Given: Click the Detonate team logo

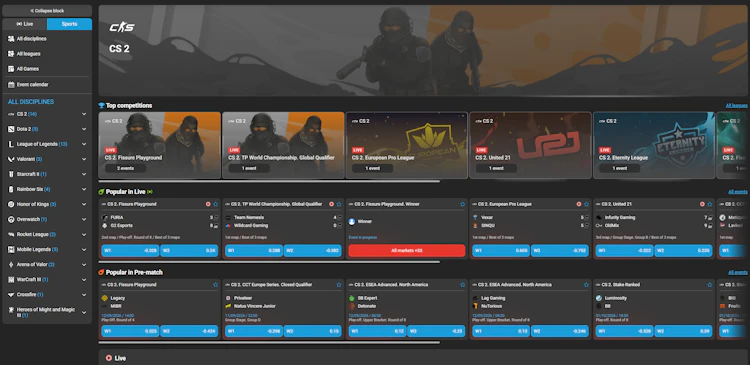Looking at the screenshot, I should [352, 306].
